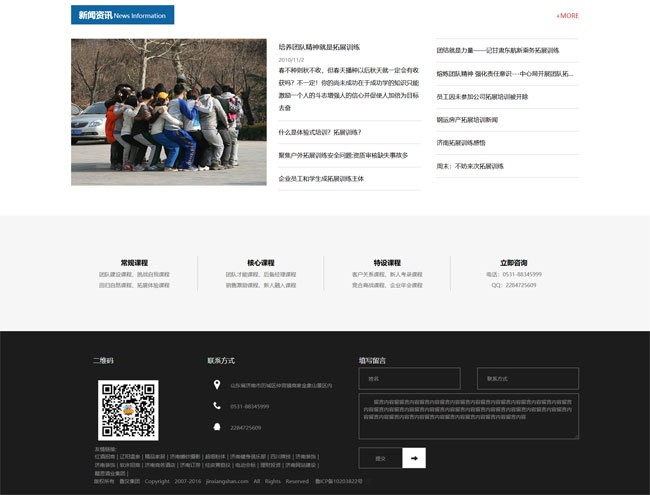This screenshot has width=650, height=495.
Task: Select the 核心课程 heading
Action: click(x=261, y=263)
